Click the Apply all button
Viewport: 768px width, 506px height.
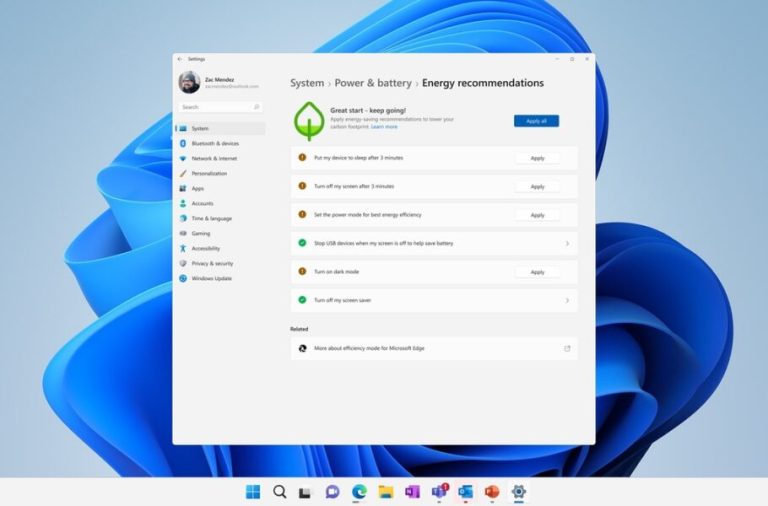click(x=536, y=121)
